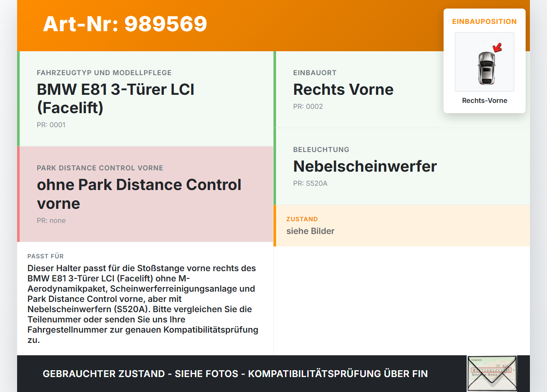The width and height of the screenshot is (547, 392).
Task: Click the ZUSTAND label
Action: point(302,219)
